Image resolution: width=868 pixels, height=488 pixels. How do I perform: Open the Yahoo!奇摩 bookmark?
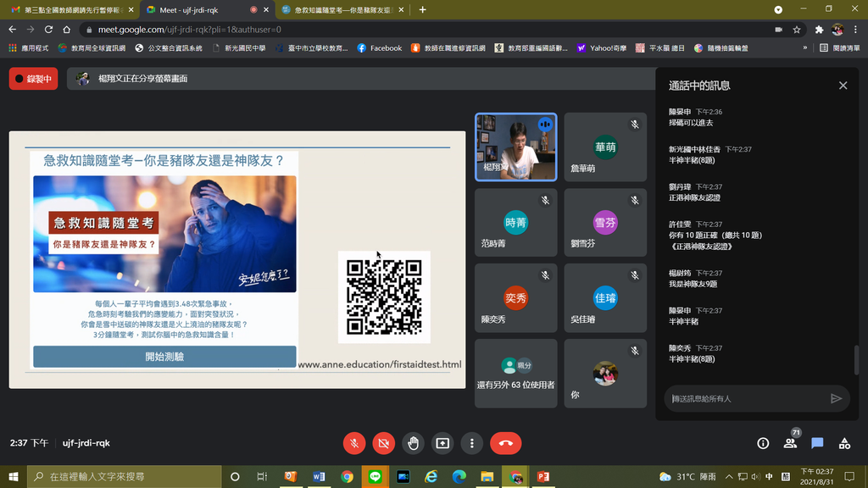click(x=602, y=48)
